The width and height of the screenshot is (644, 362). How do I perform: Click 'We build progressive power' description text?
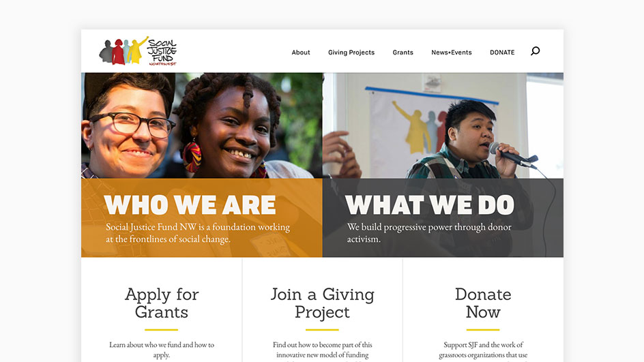[429, 232]
